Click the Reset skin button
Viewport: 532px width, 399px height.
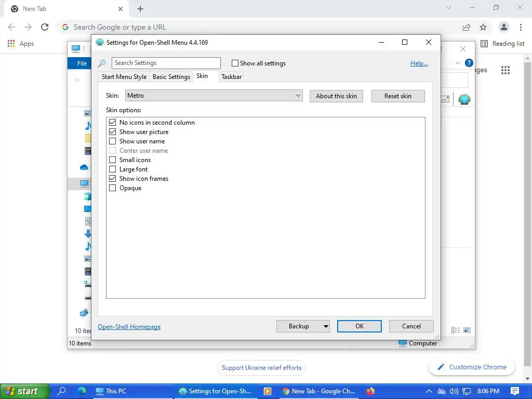pos(398,96)
